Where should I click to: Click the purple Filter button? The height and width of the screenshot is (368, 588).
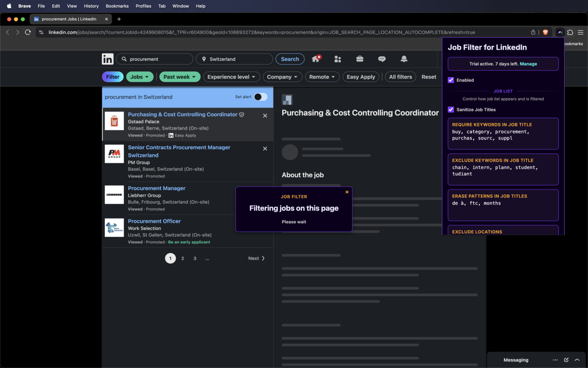[x=113, y=77]
